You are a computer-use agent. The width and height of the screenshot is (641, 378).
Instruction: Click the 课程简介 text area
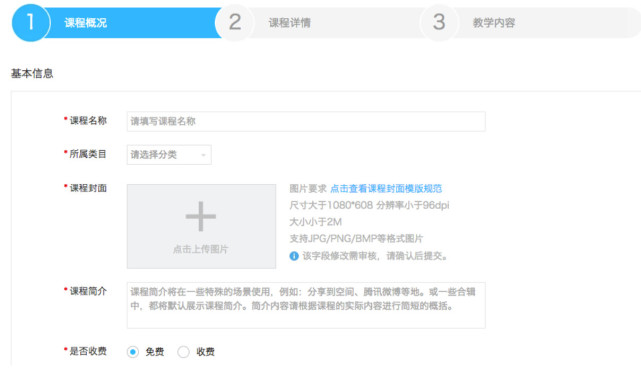[x=306, y=305]
